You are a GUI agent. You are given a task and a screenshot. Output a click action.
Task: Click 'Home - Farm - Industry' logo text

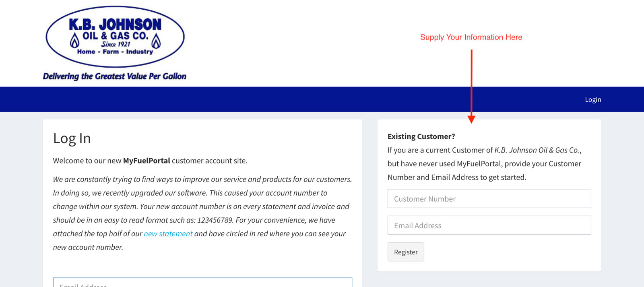115,52
